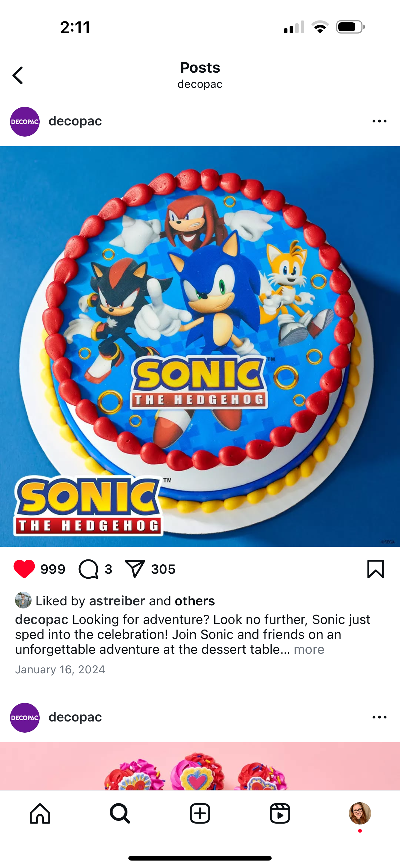Create a new post with plus icon
Viewport: 400px width, 868px height.
pyautogui.click(x=200, y=813)
